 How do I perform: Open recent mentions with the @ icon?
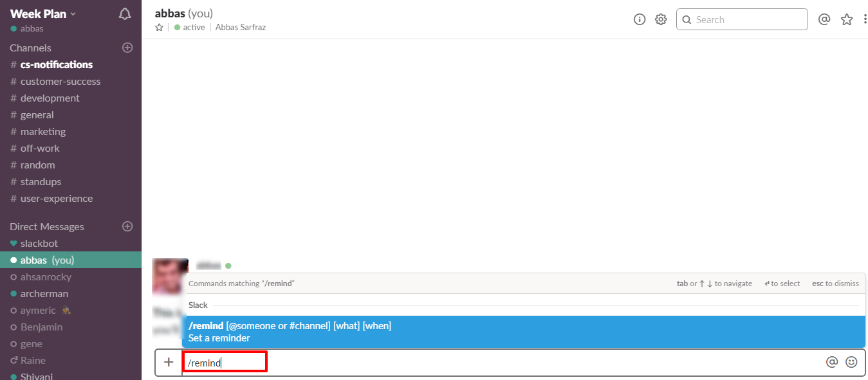(x=824, y=19)
